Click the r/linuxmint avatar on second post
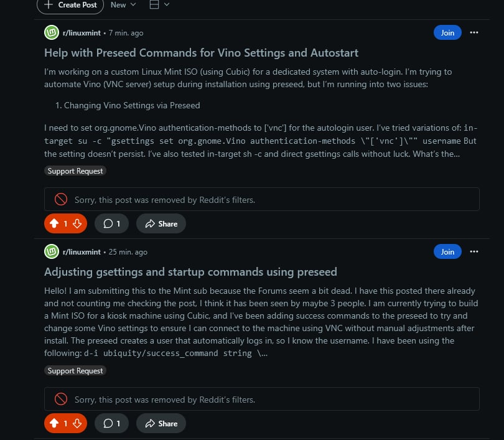504x440 pixels. click(x=52, y=251)
